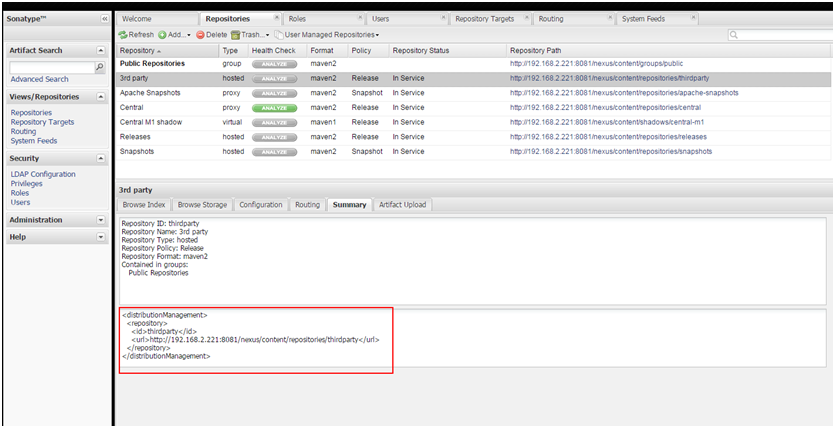Open the Add repository menu
This screenshot has height=428, width=835.
(x=174, y=35)
